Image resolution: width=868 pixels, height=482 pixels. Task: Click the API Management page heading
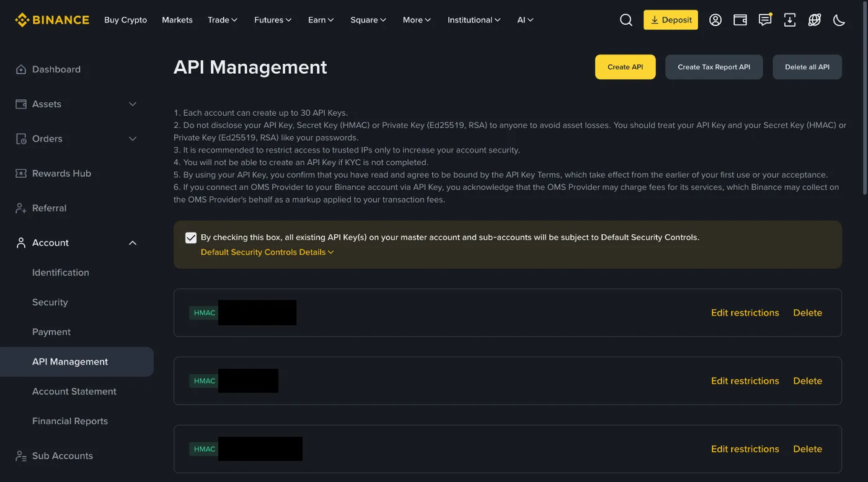point(250,67)
